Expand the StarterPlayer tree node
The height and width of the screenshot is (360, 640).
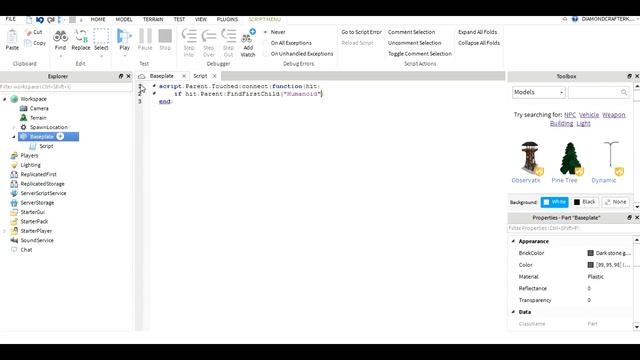tap(5, 231)
